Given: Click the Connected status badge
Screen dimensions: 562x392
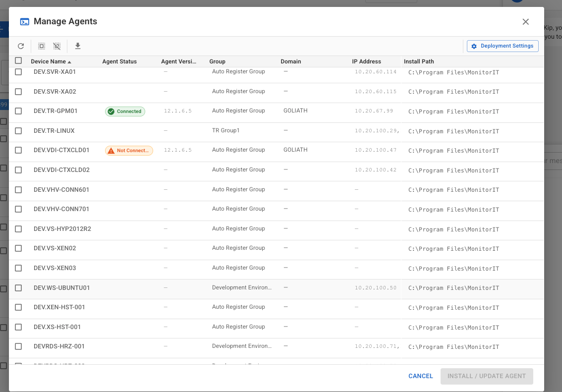Looking at the screenshot, I should 125,112.
